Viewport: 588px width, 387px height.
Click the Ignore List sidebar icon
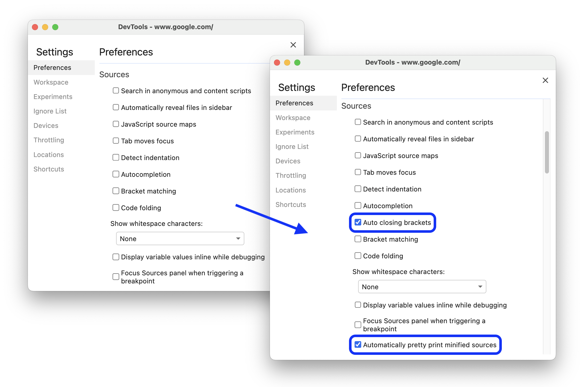tap(292, 146)
